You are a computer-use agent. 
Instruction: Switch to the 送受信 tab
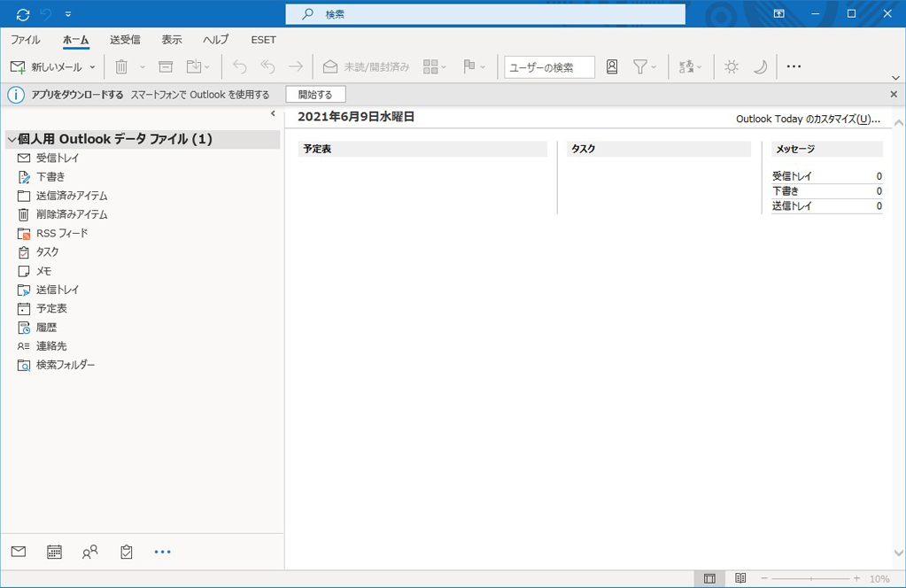[x=125, y=40]
